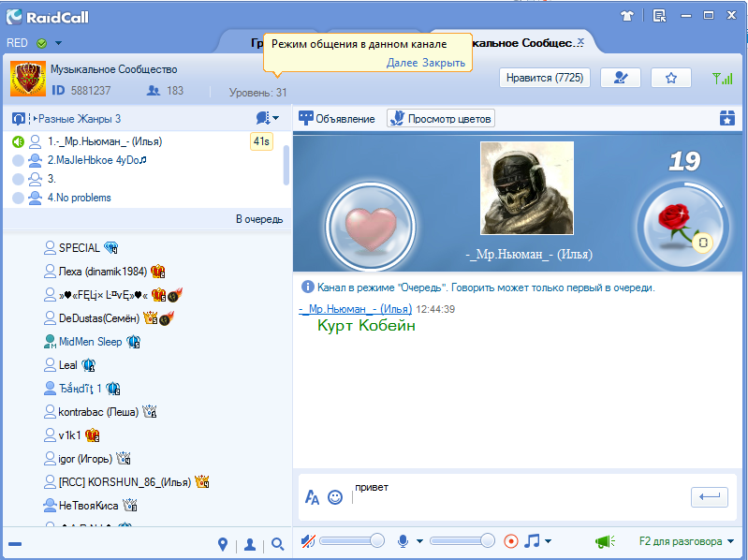Click the search users magnifier icon

(x=277, y=544)
